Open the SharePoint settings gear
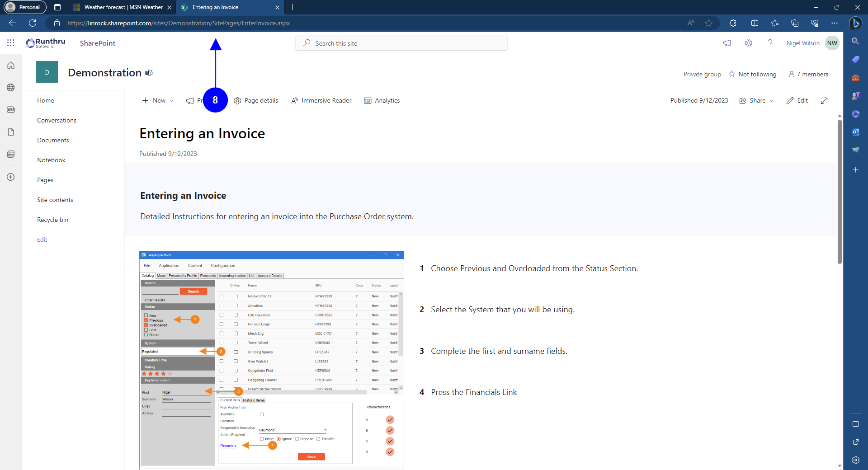This screenshot has width=868, height=470. 749,43
